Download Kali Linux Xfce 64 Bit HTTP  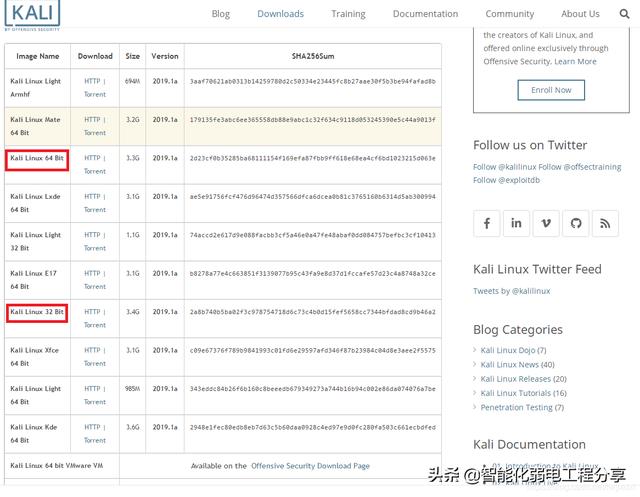tap(92, 350)
